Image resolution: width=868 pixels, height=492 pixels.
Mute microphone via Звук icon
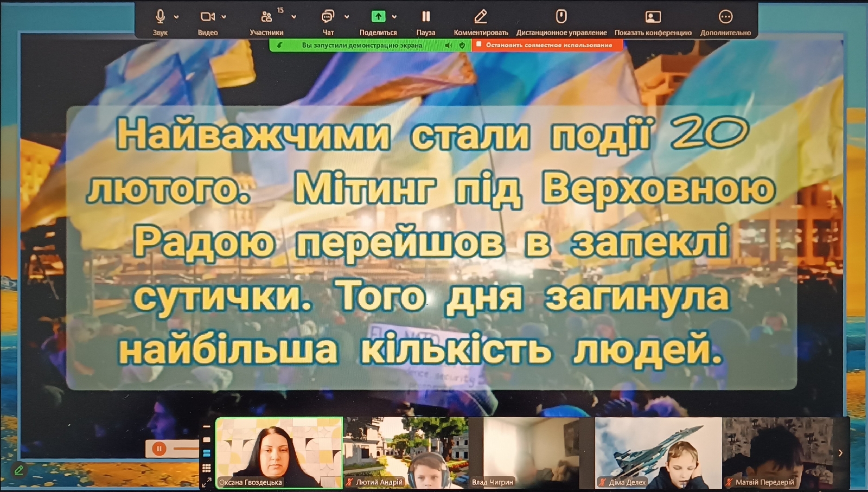click(160, 16)
